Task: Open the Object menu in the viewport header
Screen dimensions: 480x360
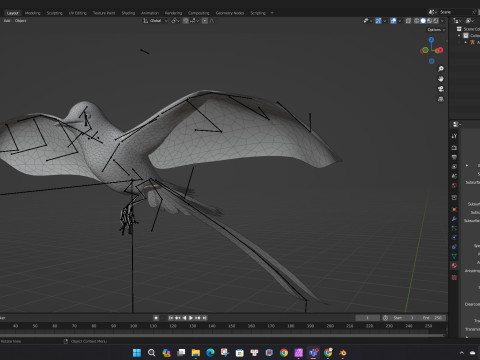Action: 20,21
